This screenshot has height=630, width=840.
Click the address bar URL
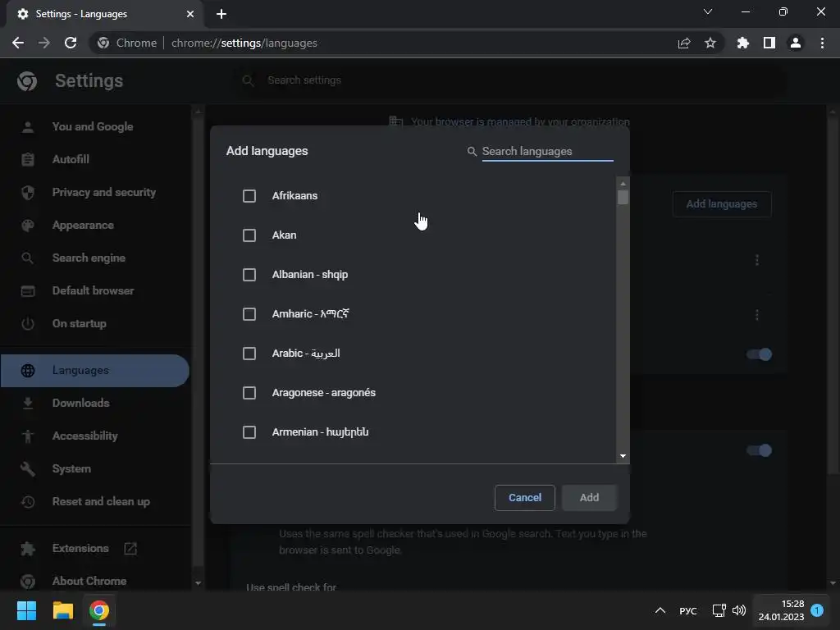pyautogui.click(x=244, y=43)
